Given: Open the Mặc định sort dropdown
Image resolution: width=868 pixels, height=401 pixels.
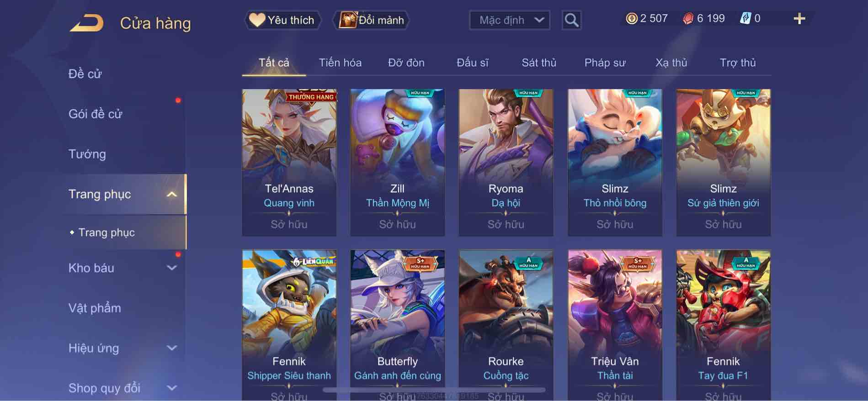Looking at the screenshot, I should point(509,20).
